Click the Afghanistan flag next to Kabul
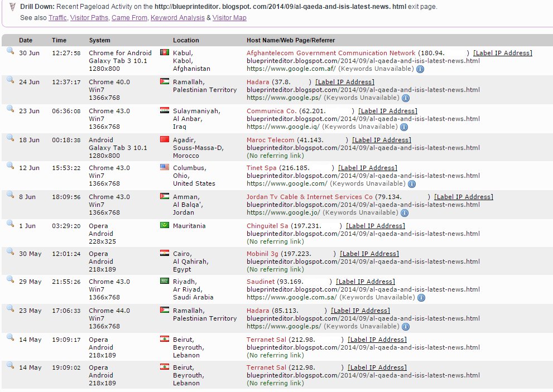The height and width of the screenshot is (392, 553). click(x=165, y=52)
